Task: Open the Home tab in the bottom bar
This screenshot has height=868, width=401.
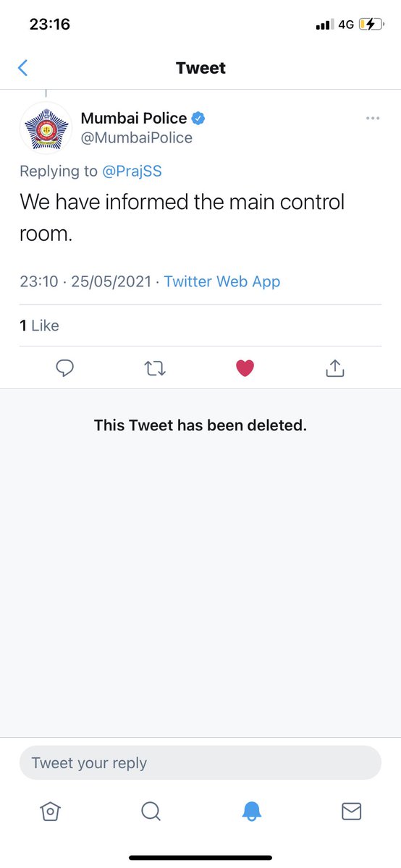Action: (50, 812)
